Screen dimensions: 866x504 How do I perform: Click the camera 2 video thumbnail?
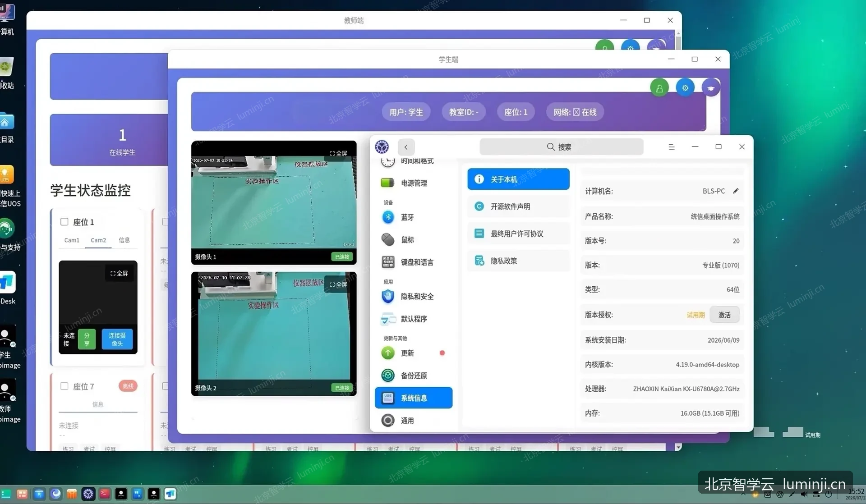coord(274,334)
